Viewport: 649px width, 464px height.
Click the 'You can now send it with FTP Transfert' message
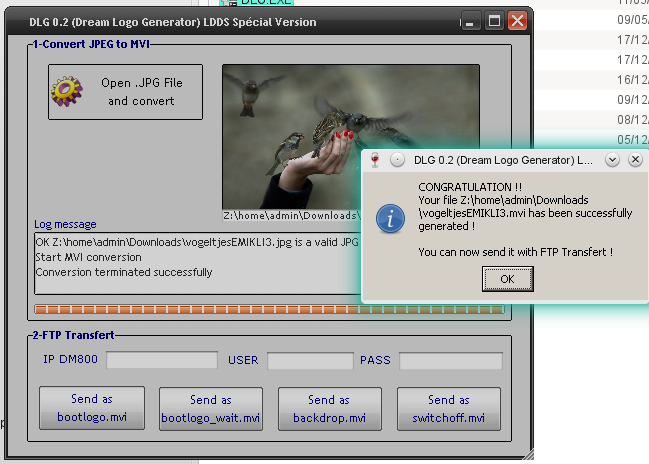click(515, 252)
